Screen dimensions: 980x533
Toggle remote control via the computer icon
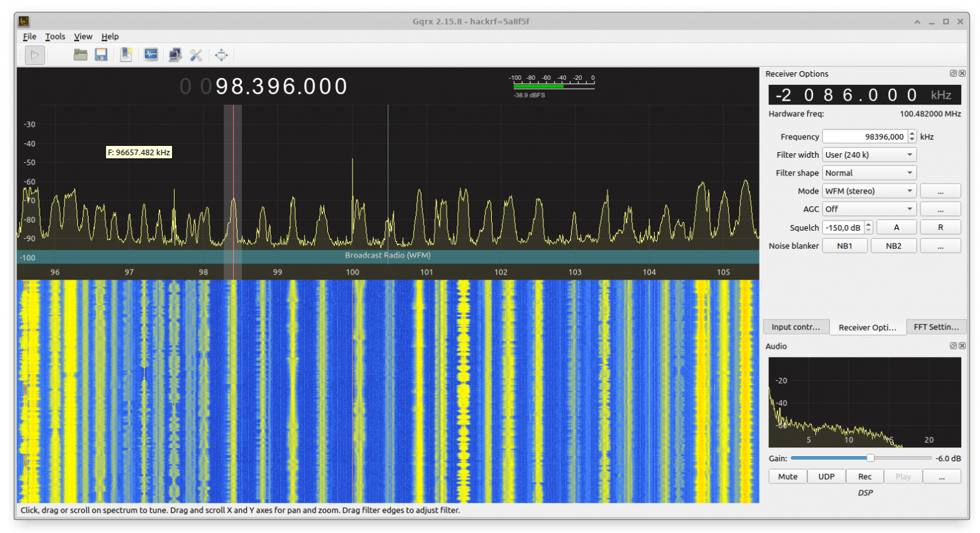175,55
